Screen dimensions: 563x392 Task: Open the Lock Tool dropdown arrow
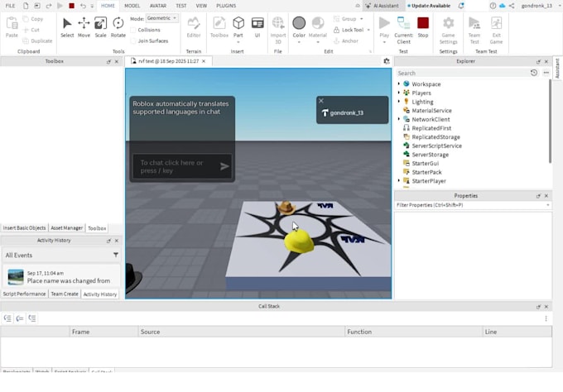tap(368, 30)
